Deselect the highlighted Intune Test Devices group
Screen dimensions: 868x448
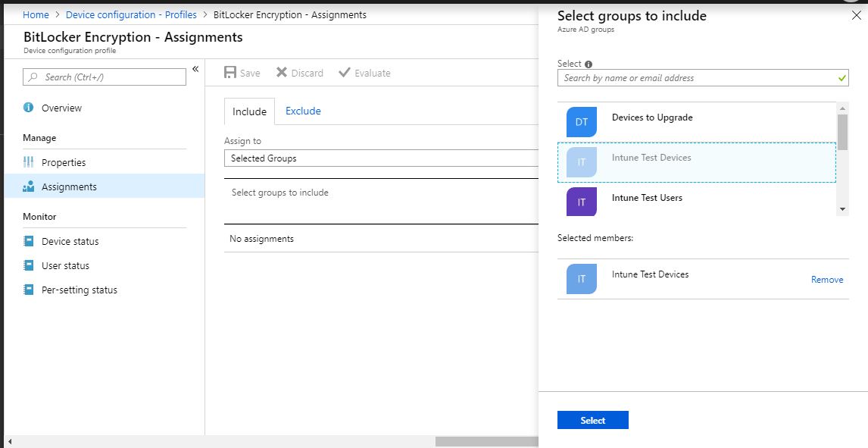(x=667, y=158)
